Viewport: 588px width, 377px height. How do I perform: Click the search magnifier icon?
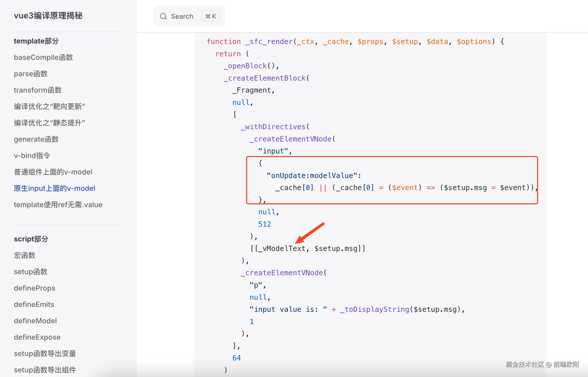163,16
